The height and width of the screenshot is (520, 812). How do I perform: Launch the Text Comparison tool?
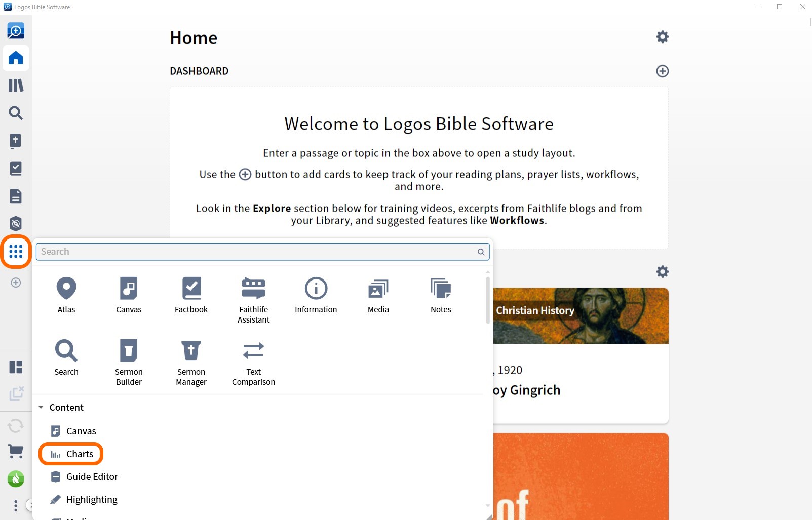(254, 363)
